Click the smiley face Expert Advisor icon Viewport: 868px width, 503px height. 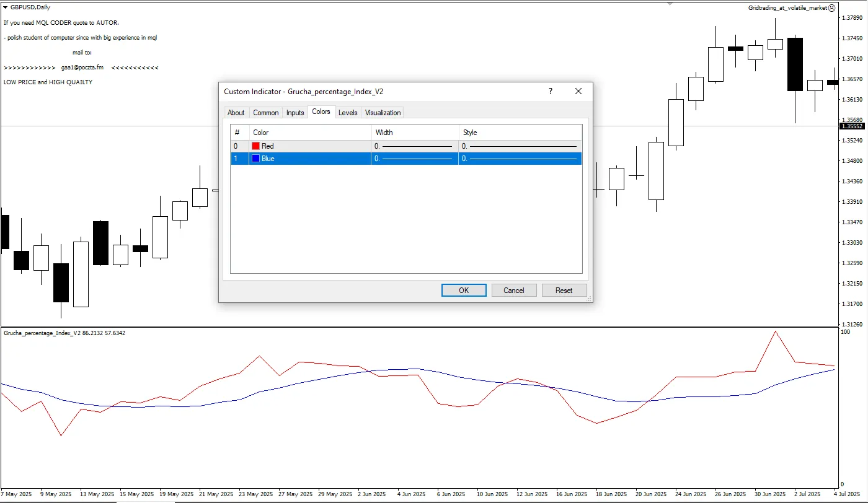tap(832, 8)
